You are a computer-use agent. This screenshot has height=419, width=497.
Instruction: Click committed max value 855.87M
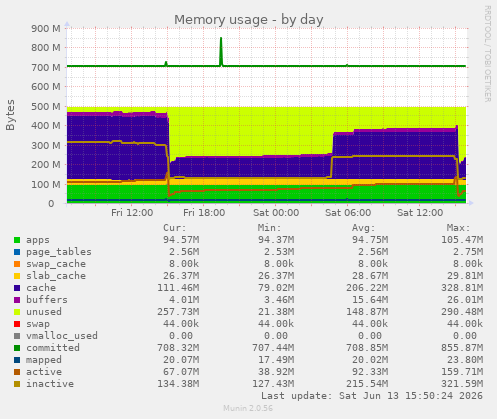coord(462,348)
